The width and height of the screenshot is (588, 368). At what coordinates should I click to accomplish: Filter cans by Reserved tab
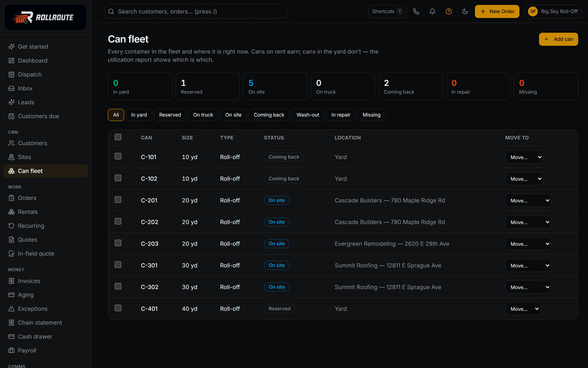170,115
